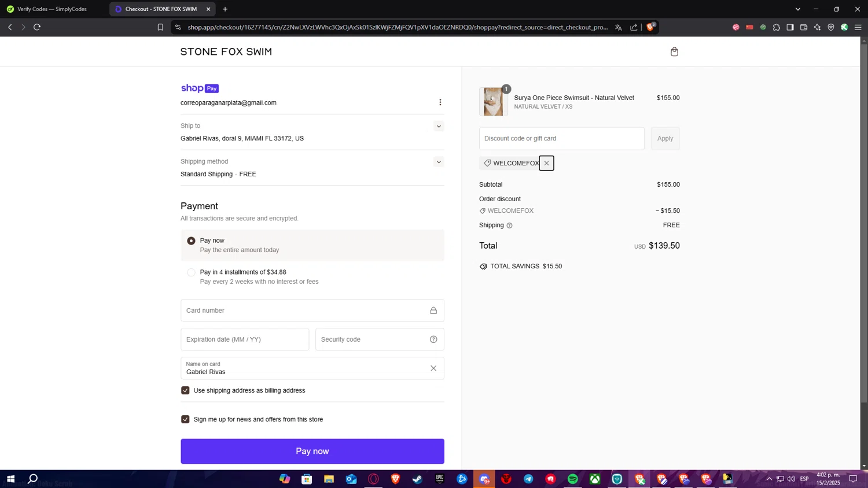Screen dimensions: 868x488
Task: Select Pay in 4 installments option
Action: [x=191, y=272]
